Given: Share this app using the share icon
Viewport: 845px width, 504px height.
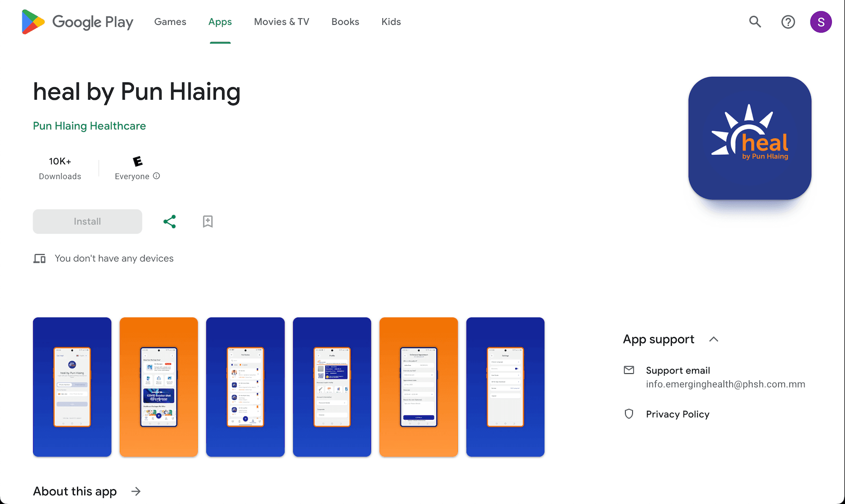Looking at the screenshot, I should tap(170, 221).
